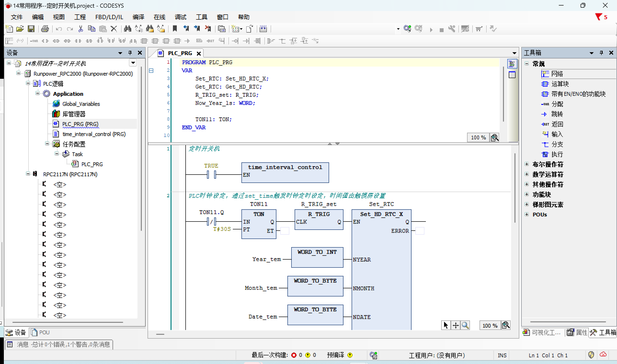Switch declaration editor to tabular view icon
The image size is (617, 364).
click(x=512, y=75)
